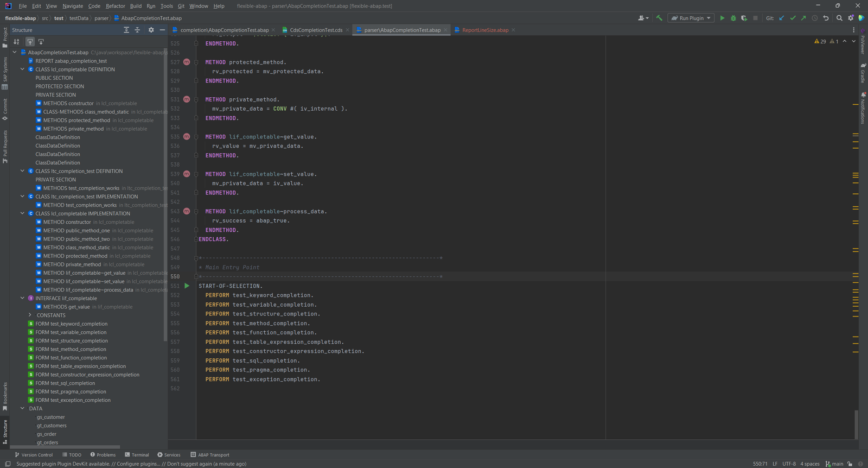Screen dimensions: 868x468
Task: Open the Problems tool window
Action: pos(103,455)
